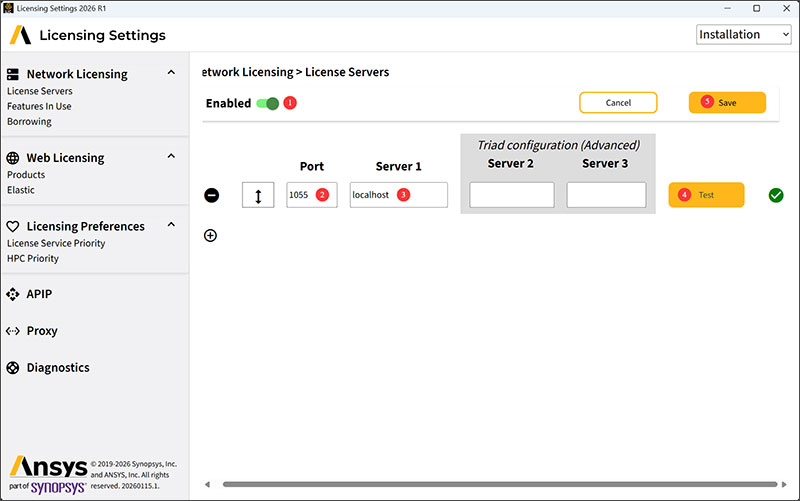Open License Service Priority page

[56, 243]
